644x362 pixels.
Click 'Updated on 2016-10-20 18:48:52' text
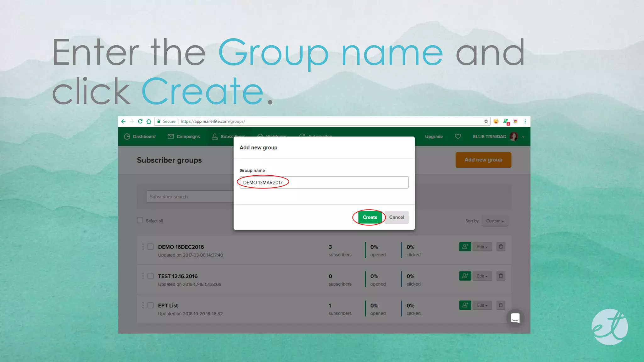[x=190, y=314]
